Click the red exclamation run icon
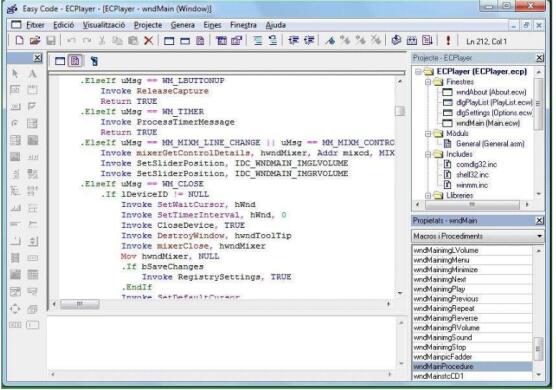 [x=448, y=41]
